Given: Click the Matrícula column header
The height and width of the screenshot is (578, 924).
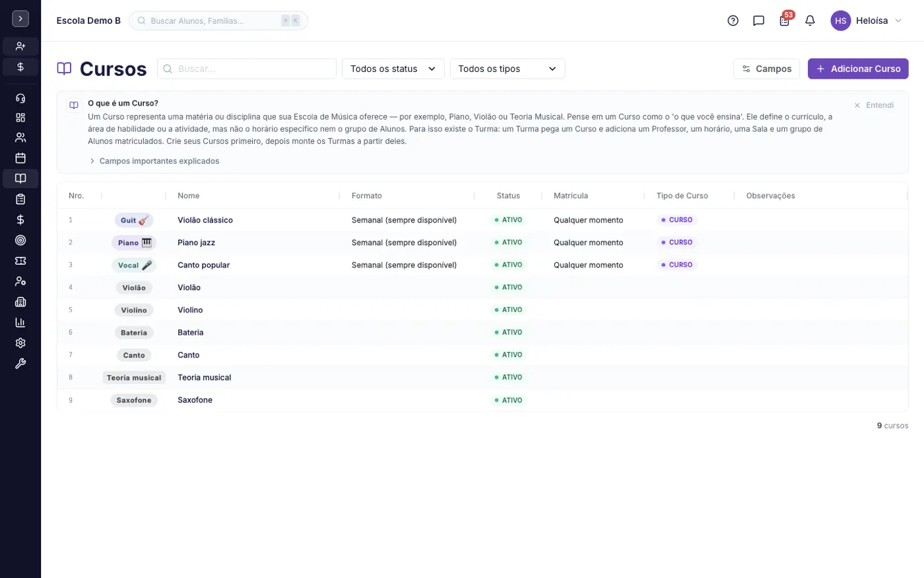Looking at the screenshot, I should [571, 196].
